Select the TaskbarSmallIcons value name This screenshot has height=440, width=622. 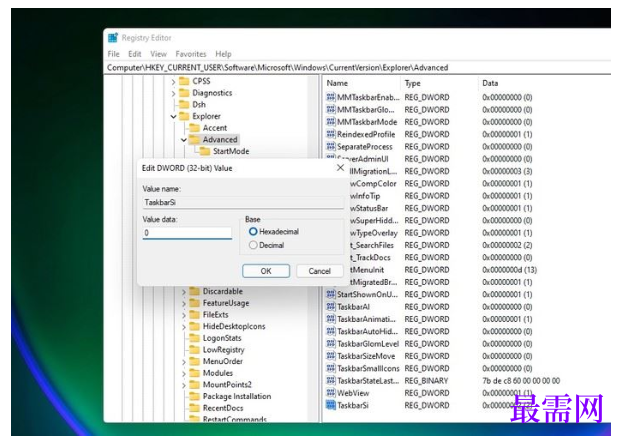click(368, 368)
